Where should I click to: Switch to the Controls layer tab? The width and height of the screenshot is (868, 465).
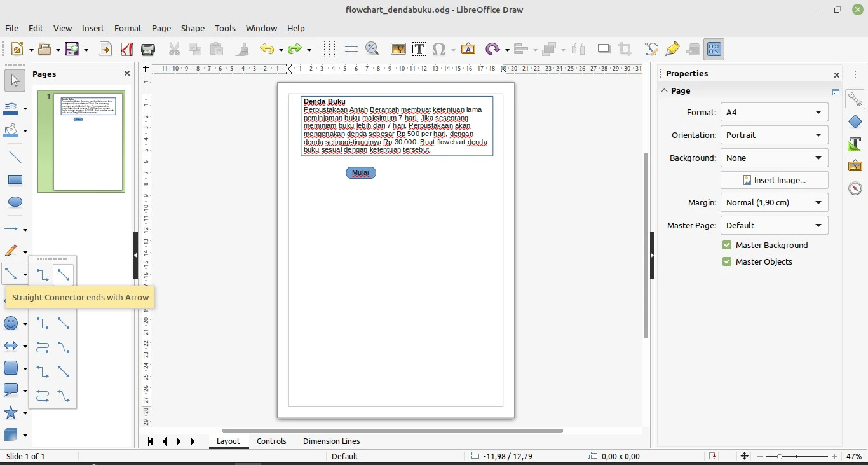[271, 441]
